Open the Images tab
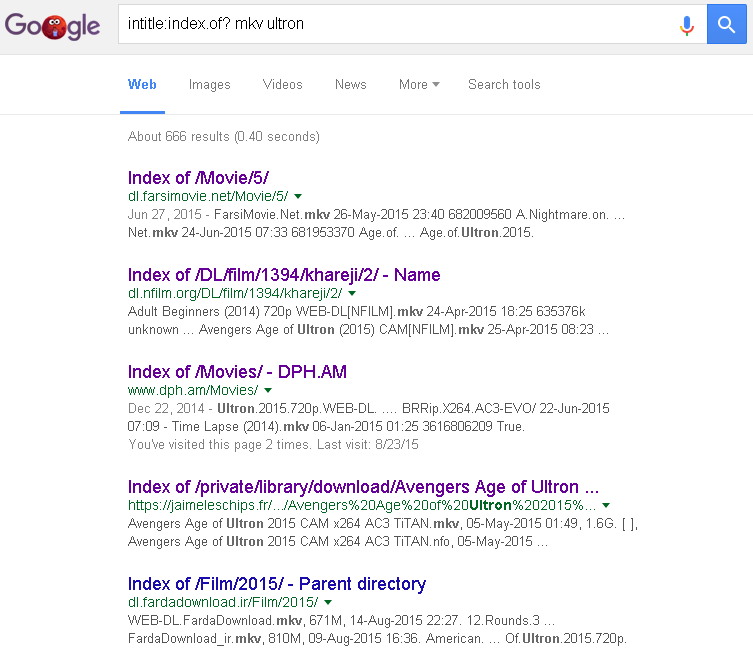This screenshot has width=753, height=658. point(209,85)
